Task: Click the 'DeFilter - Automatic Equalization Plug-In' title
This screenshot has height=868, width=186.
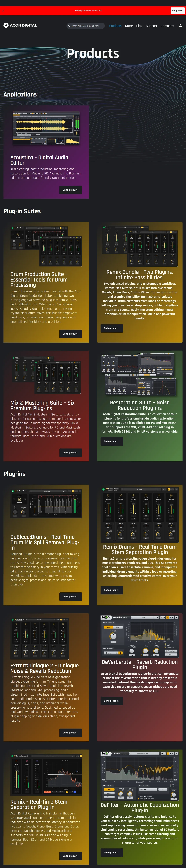Action: coord(140,808)
